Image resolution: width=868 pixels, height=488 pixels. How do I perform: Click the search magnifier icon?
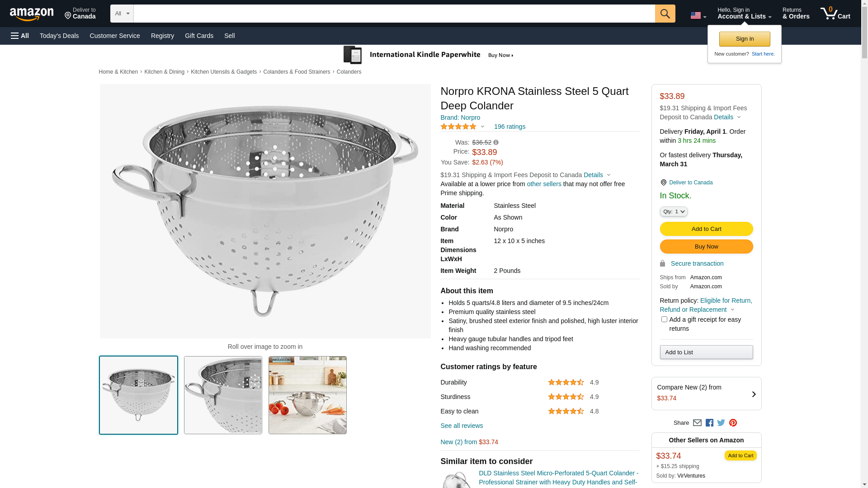pos(665,14)
